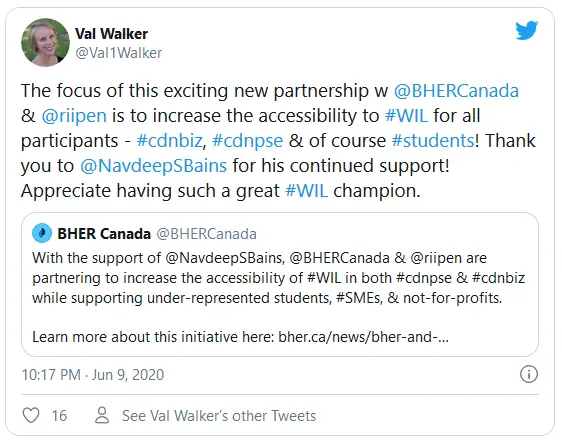Image resolution: width=562 pixels, height=441 pixels.
Task: Follow the @BHERCanada mention in tweet
Action: point(456,91)
